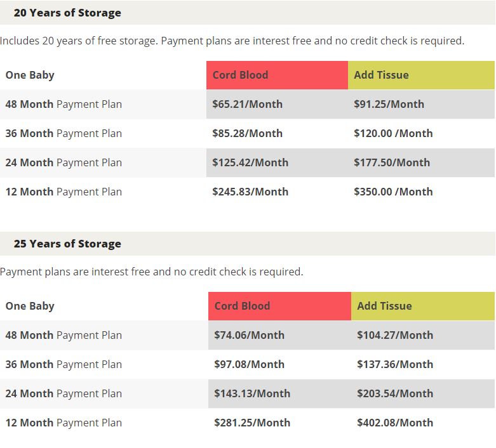Select the red Cord Blood header in first table
This screenshot has width=496, height=448.
click(x=277, y=76)
